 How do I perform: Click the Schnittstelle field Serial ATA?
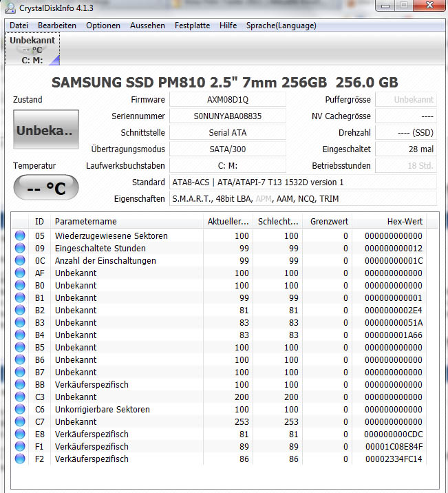(228, 133)
